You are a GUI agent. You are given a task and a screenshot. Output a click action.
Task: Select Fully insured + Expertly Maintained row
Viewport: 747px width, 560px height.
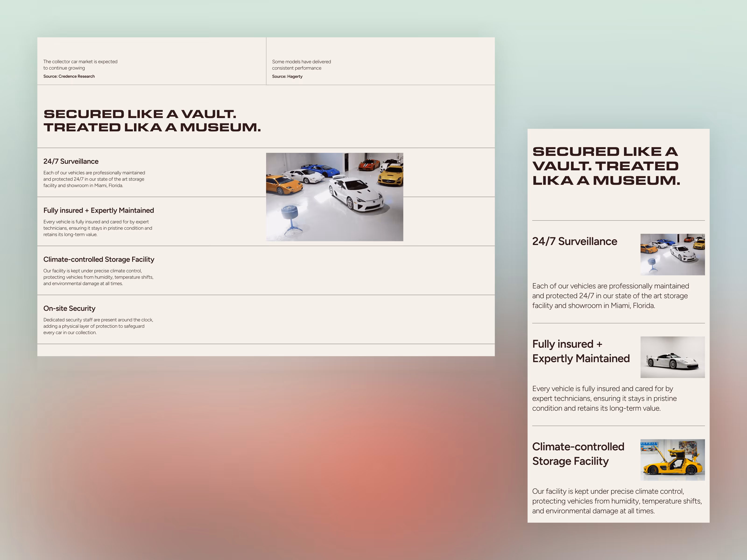click(x=98, y=210)
